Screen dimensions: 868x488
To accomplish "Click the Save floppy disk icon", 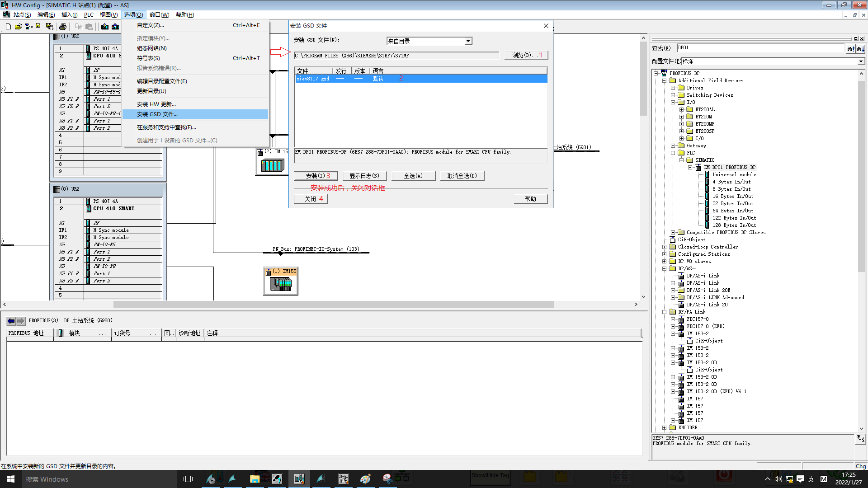I will (38, 26).
